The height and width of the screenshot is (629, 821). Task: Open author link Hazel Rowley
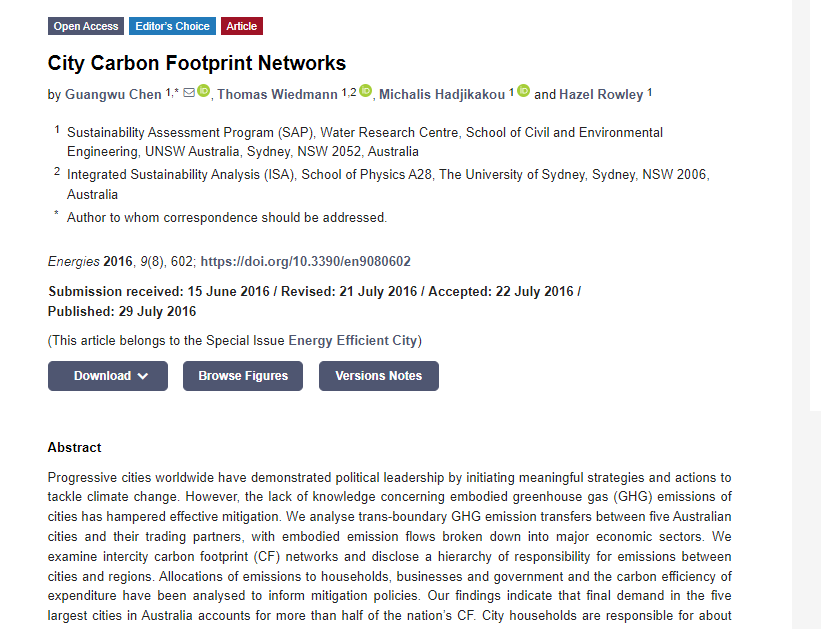601,94
